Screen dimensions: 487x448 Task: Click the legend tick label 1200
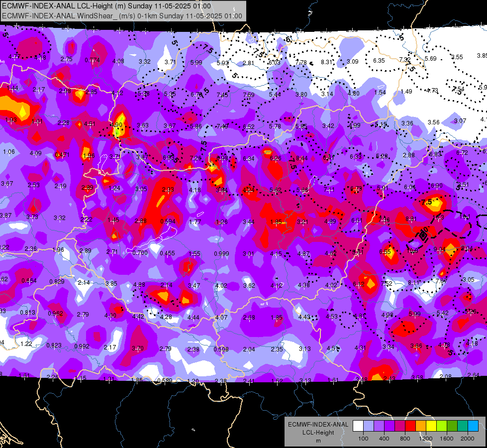click(x=425, y=439)
